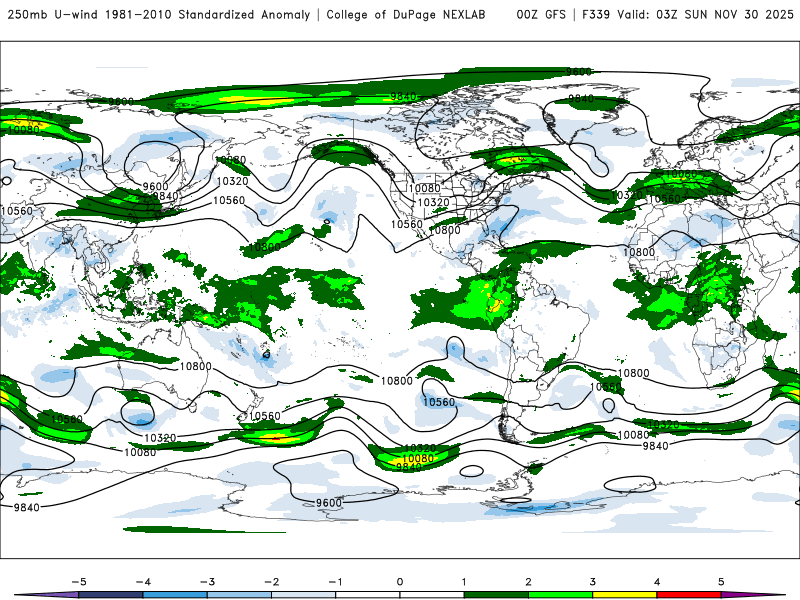Click the '5' colorbar tick label
This screenshot has width=800, height=600.
point(721,582)
